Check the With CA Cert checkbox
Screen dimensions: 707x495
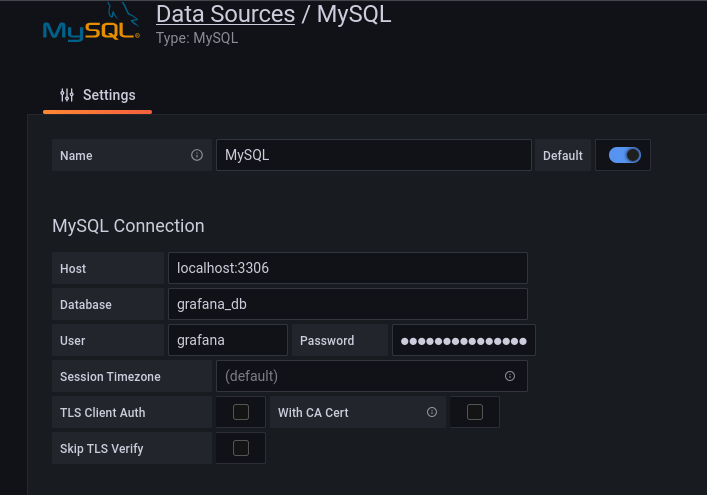click(475, 412)
